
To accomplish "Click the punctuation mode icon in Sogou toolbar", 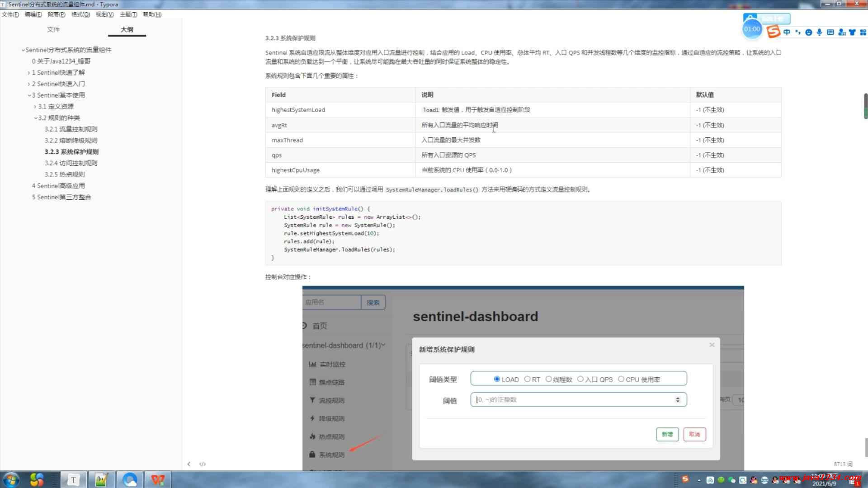I will pyautogui.click(x=797, y=32).
